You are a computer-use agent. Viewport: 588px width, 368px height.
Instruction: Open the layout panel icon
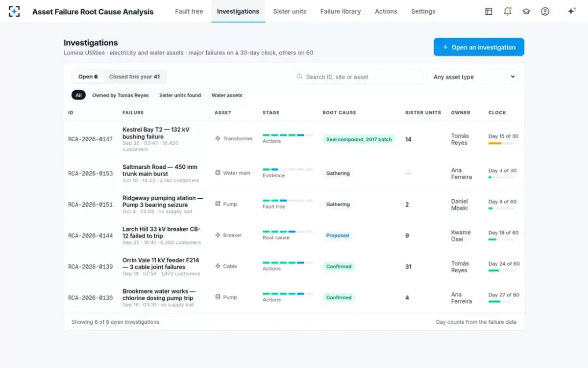tap(489, 11)
